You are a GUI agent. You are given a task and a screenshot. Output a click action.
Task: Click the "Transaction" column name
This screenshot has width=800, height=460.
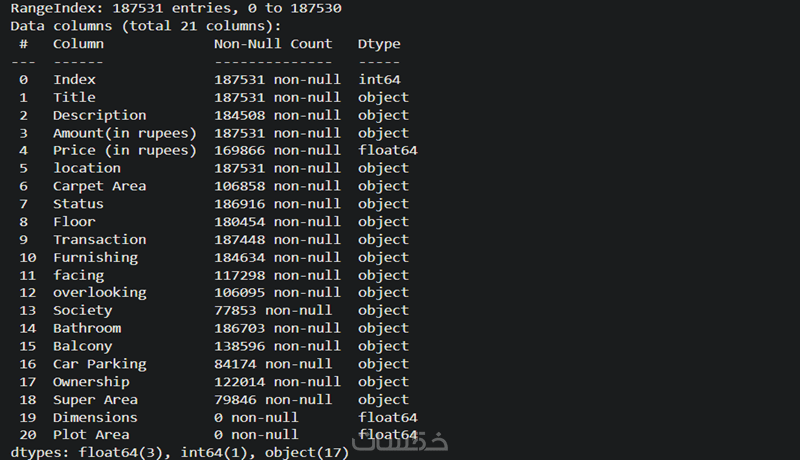pos(99,239)
